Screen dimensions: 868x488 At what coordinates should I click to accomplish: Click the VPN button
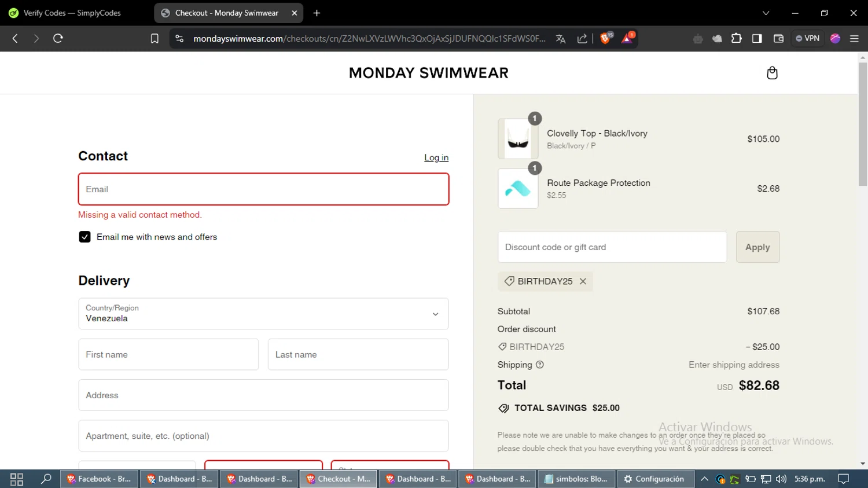pyautogui.click(x=807, y=39)
